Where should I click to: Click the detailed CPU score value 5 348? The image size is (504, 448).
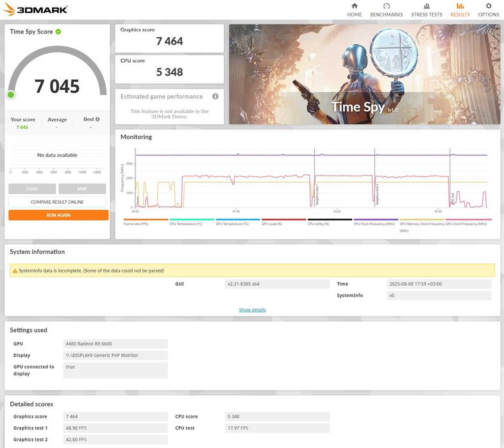(x=278, y=416)
